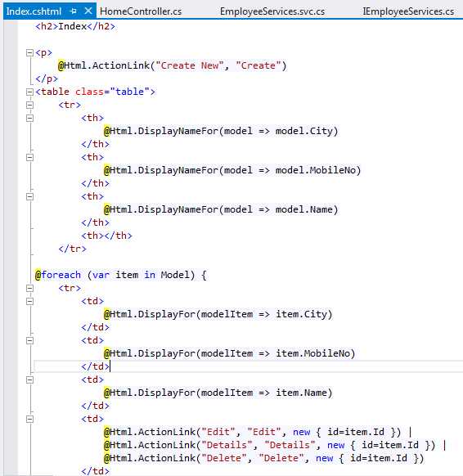Collapse the <th> containing model.MobileNo
Image resolution: width=463 pixels, height=476 pixels.
coord(29,157)
